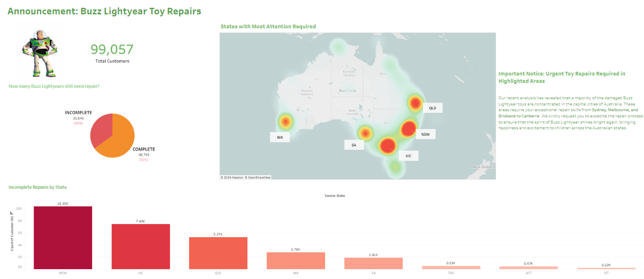Click the 99,057 total customers figure

[112, 49]
